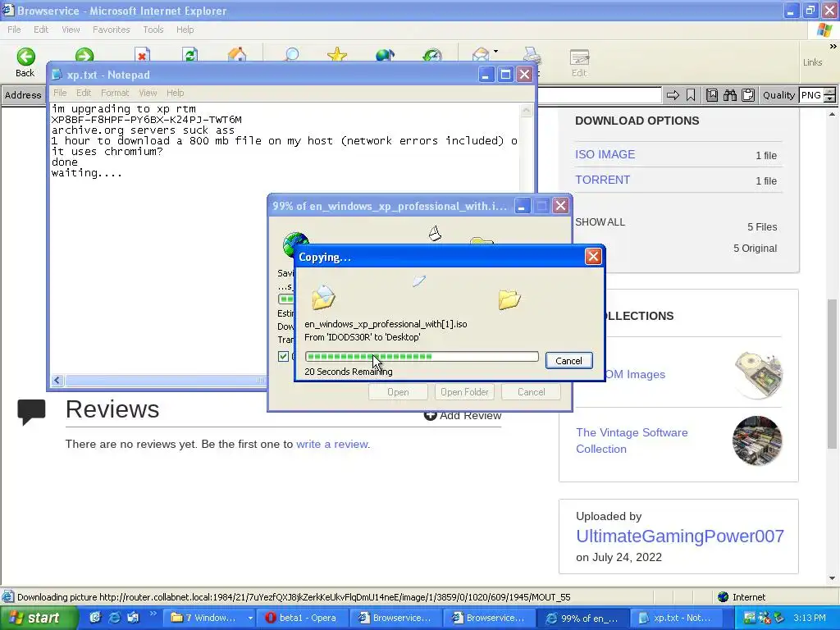
Task: Click the Add Review plus icon
Action: (x=430, y=415)
